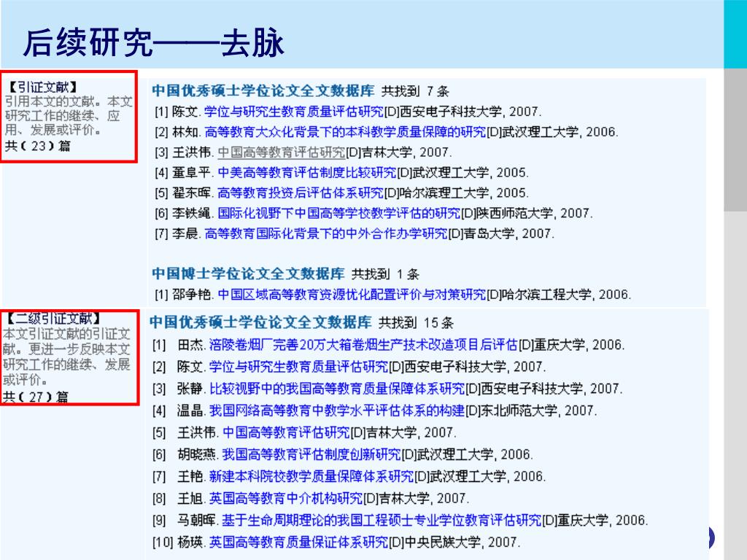The height and width of the screenshot is (560, 747).
Task: Open 高等教育投资后评估体系研究 link
Action: [x=300, y=192]
